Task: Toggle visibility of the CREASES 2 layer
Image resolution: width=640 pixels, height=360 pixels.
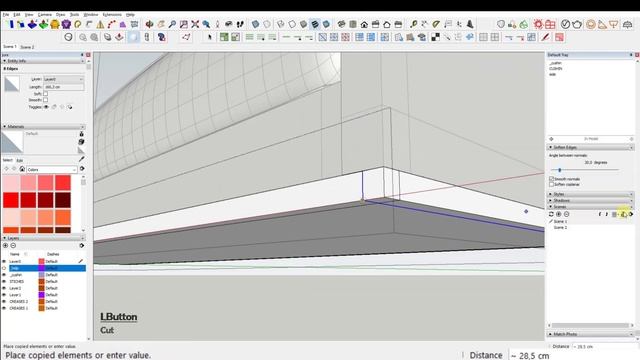Action: [4, 302]
